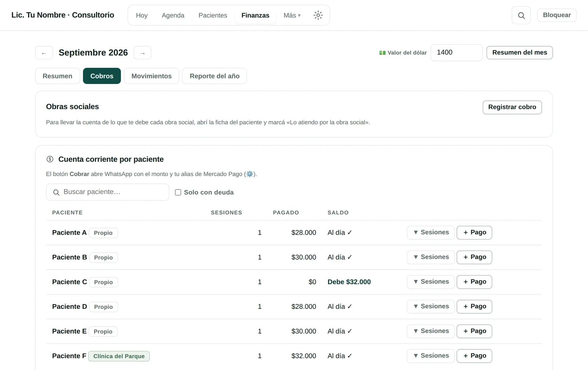Click the SALDO column header
Viewport: 588px width, 370px height.
(x=338, y=213)
